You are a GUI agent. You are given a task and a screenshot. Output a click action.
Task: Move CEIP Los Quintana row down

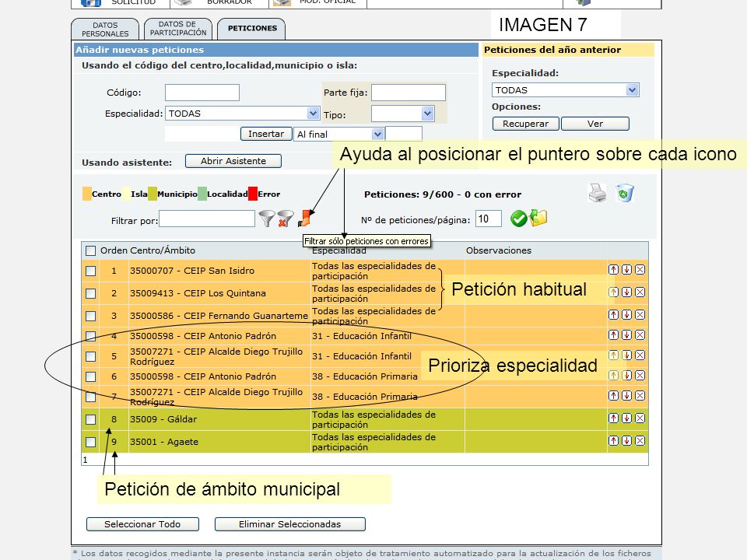[627, 292]
